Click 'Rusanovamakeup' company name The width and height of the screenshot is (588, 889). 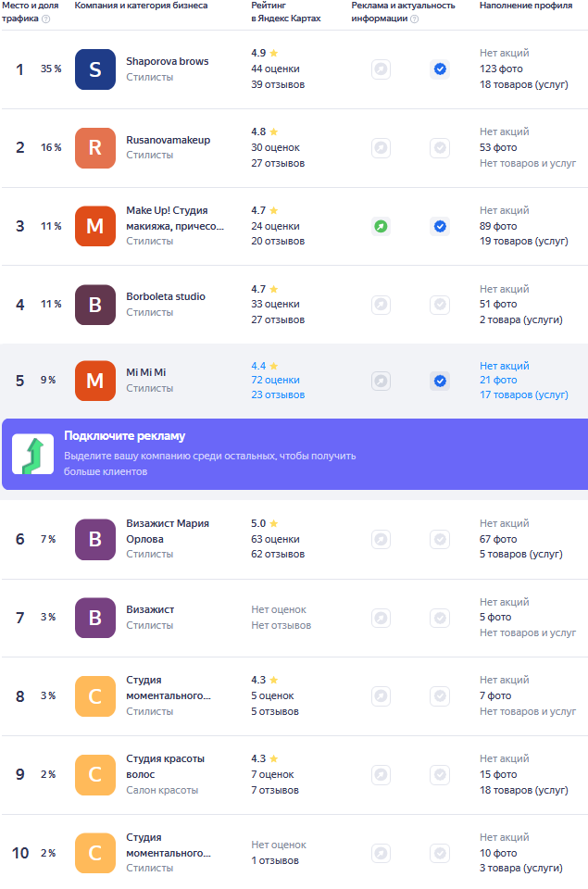pyautogui.click(x=168, y=140)
